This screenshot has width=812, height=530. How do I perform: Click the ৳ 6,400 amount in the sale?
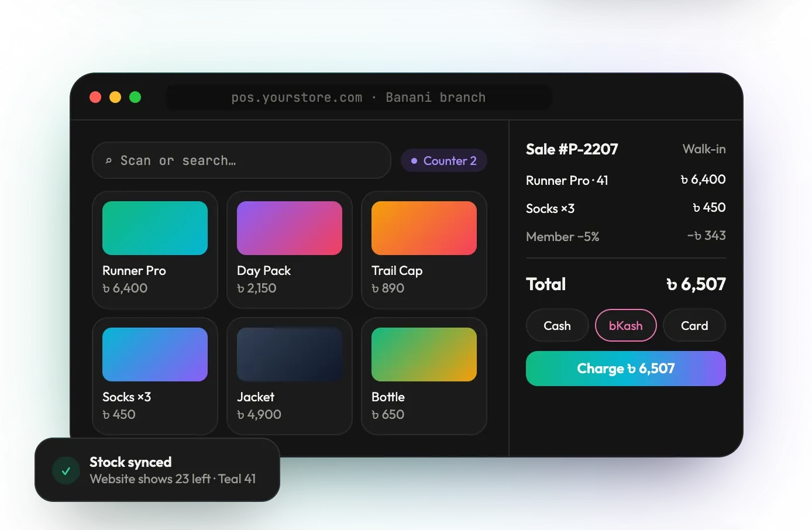pyautogui.click(x=703, y=180)
